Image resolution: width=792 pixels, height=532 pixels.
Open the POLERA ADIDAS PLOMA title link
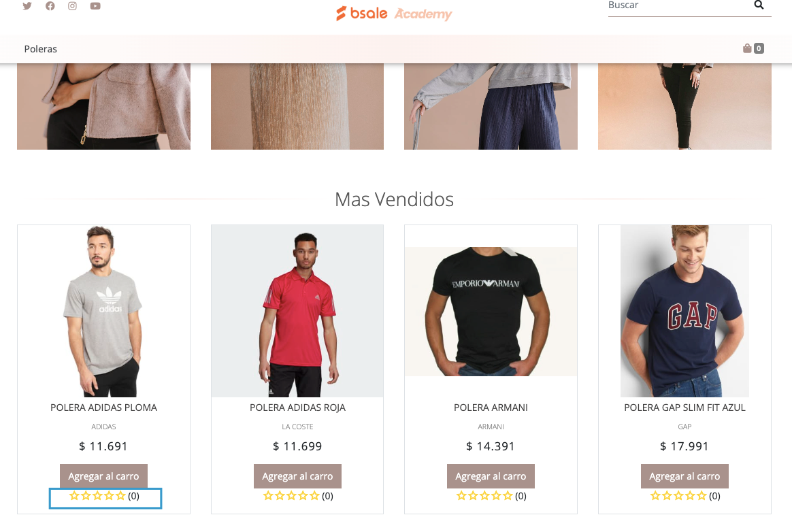(103, 408)
